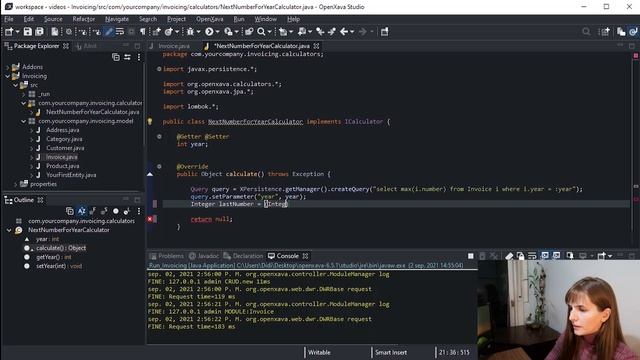Click the green Run button icon
The height and width of the screenshot is (360, 640).
pos(209,31)
